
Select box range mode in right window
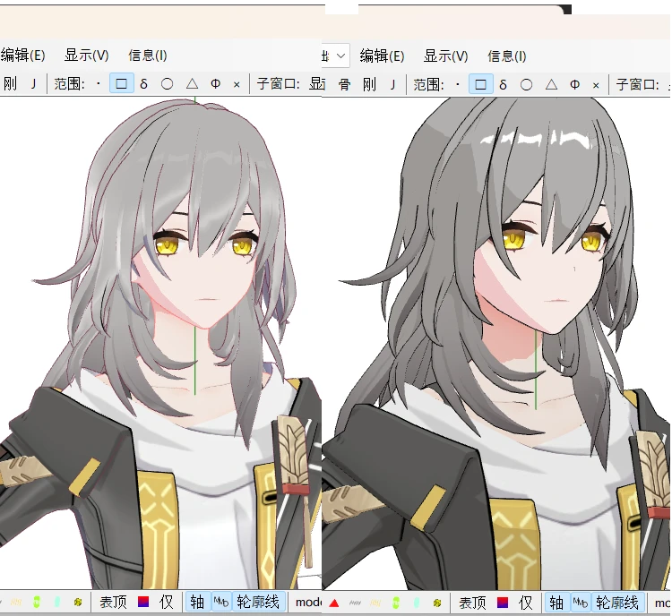click(x=480, y=84)
